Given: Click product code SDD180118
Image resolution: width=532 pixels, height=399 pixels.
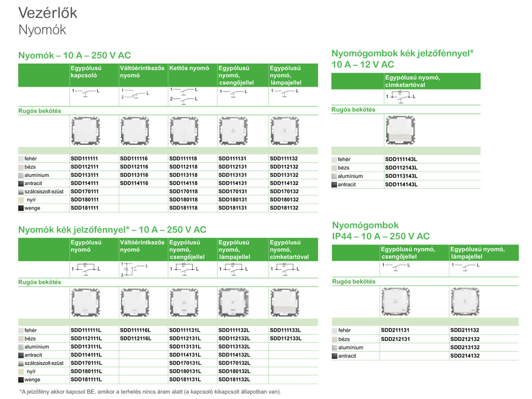Looking at the screenshot, I should point(183,200).
